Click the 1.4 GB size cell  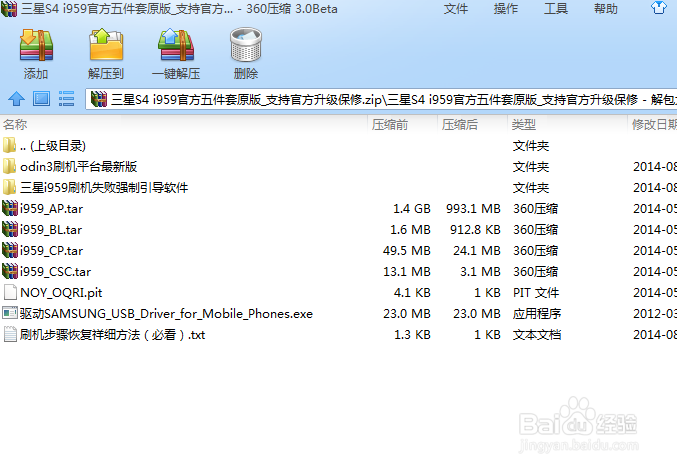(411, 209)
